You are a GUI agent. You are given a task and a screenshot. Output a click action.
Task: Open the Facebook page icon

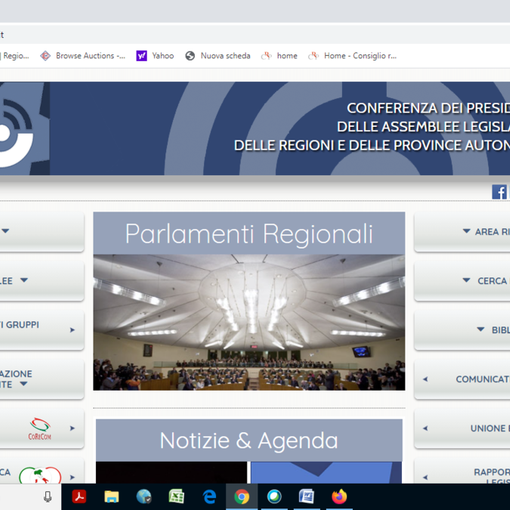tap(499, 192)
